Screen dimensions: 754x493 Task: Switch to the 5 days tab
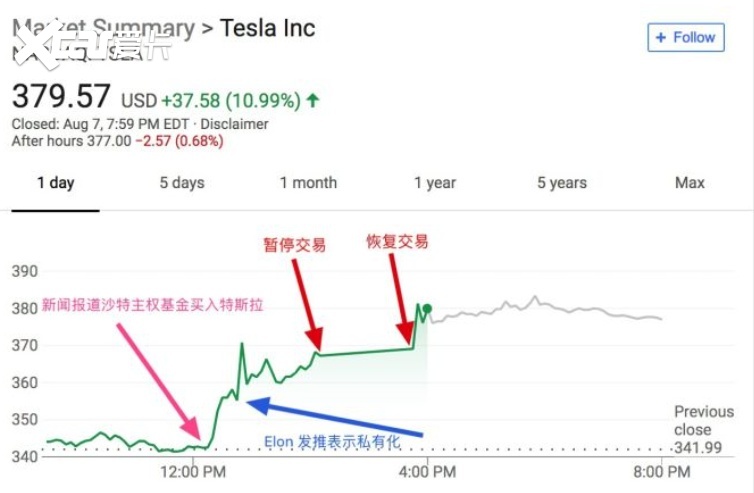point(181,183)
